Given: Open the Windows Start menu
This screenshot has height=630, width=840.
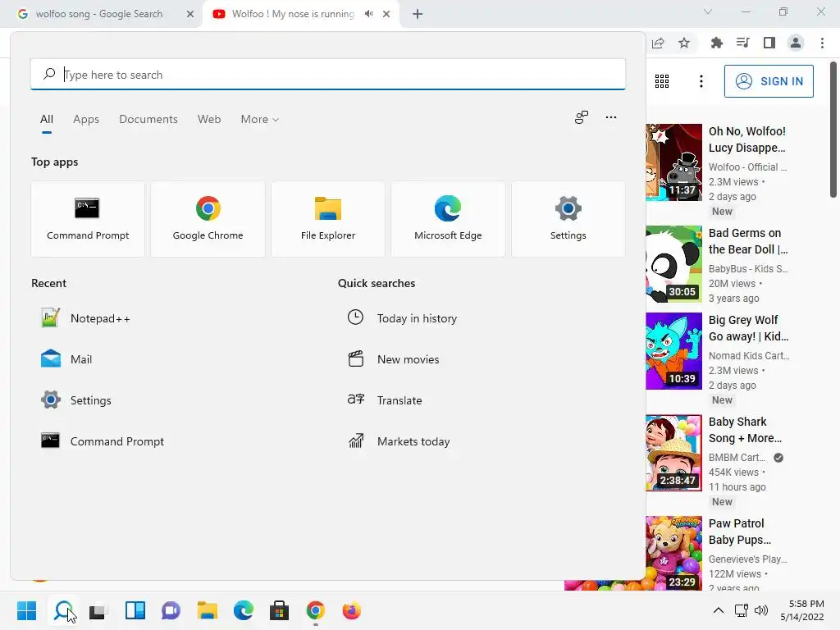Looking at the screenshot, I should pyautogui.click(x=27, y=610).
